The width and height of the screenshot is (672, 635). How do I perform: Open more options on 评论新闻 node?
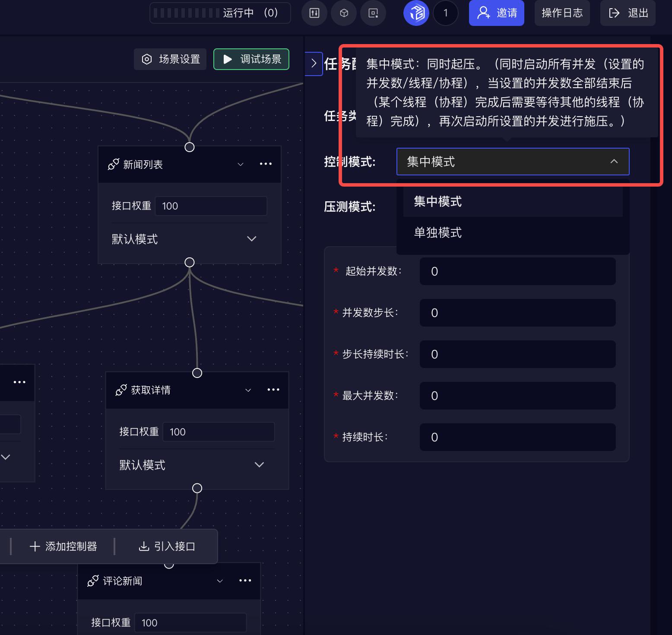(245, 581)
